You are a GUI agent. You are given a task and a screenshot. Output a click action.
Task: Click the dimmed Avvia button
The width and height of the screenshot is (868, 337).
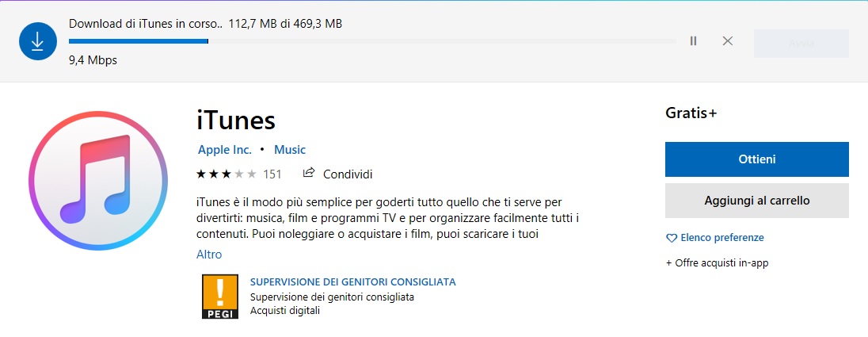pyautogui.click(x=801, y=44)
